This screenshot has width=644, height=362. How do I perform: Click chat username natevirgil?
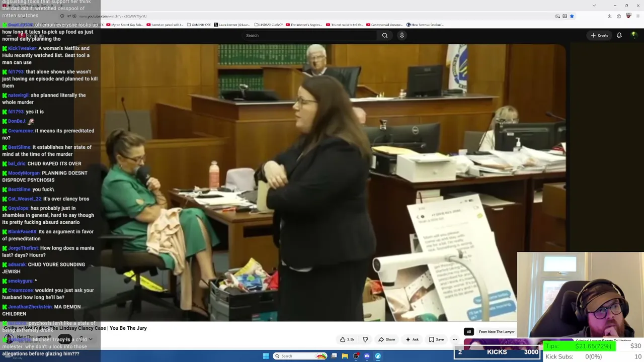(x=18, y=95)
